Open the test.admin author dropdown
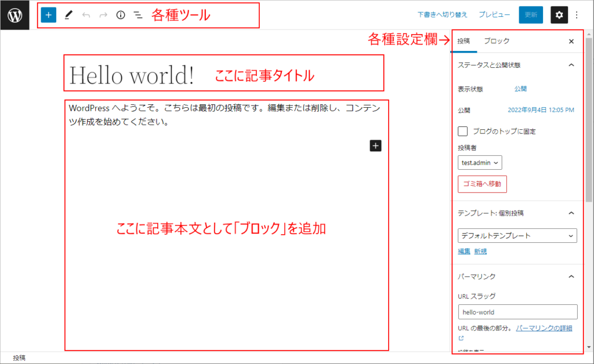Image resolution: width=594 pixels, height=364 pixels. (480, 163)
